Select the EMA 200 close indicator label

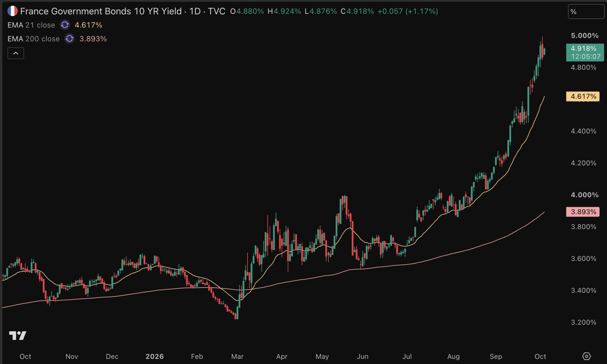[x=34, y=39]
